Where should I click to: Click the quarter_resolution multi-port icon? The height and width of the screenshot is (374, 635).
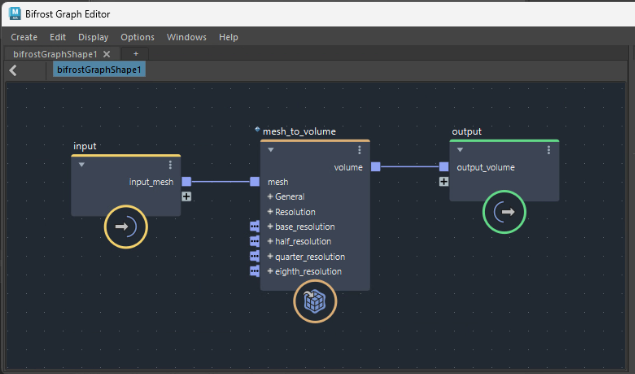click(x=254, y=256)
